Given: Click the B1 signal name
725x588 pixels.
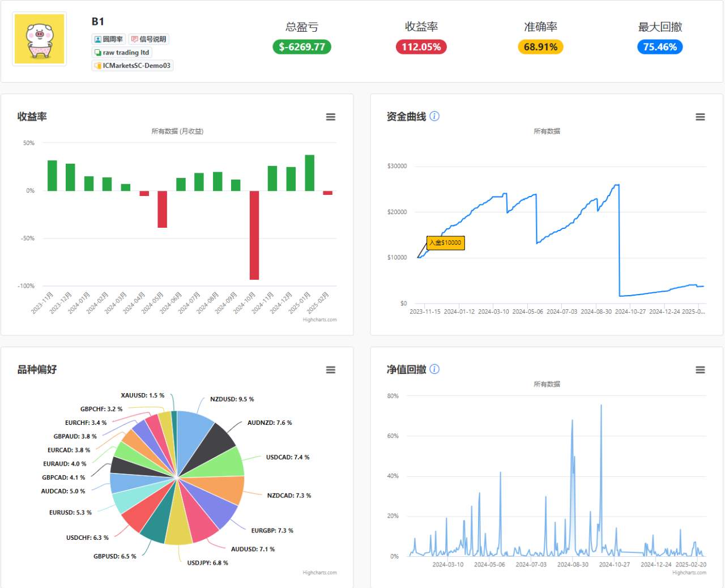Looking at the screenshot, I should (x=98, y=22).
